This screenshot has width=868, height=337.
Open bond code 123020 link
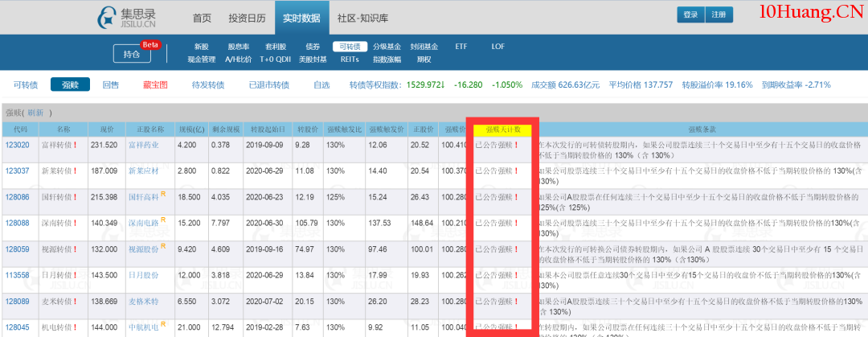(x=17, y=146)
